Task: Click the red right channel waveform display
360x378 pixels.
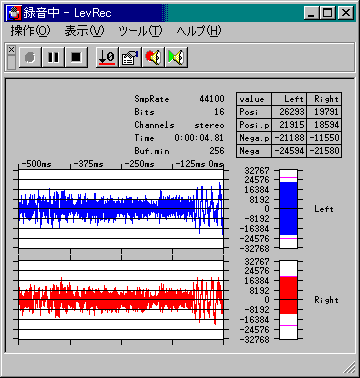Action: tap(121, 300)
